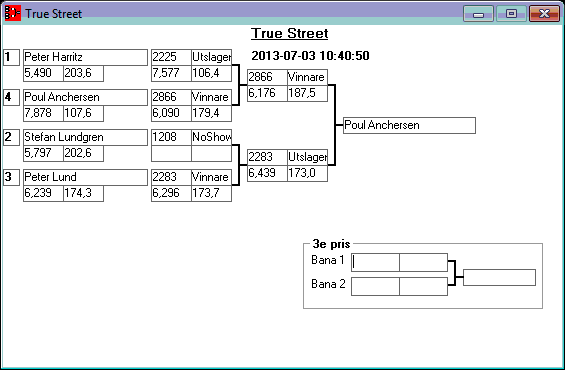Click the seed number 2 box
Screen dimensions: 565x370
tap(12, 137)
